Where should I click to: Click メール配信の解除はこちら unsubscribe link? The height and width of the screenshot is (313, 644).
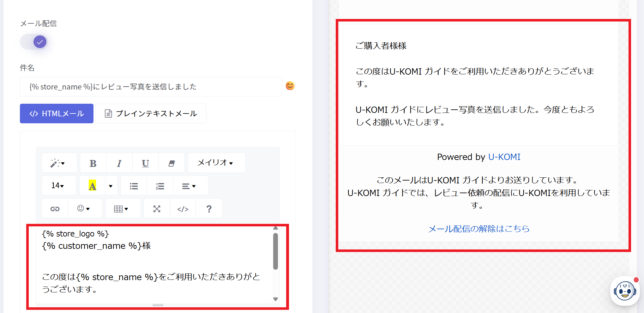[x=479, y=229]
